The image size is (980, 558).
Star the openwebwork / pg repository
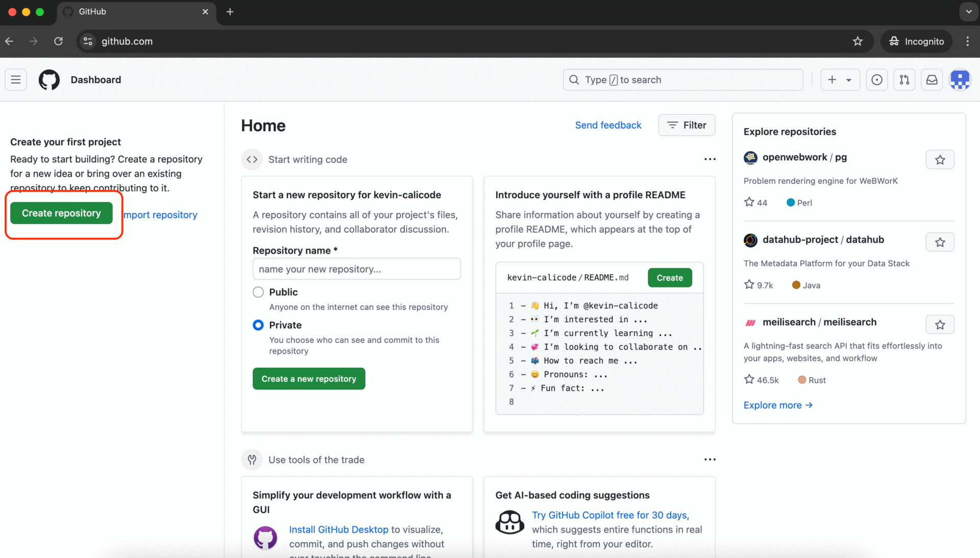point(940,160)
